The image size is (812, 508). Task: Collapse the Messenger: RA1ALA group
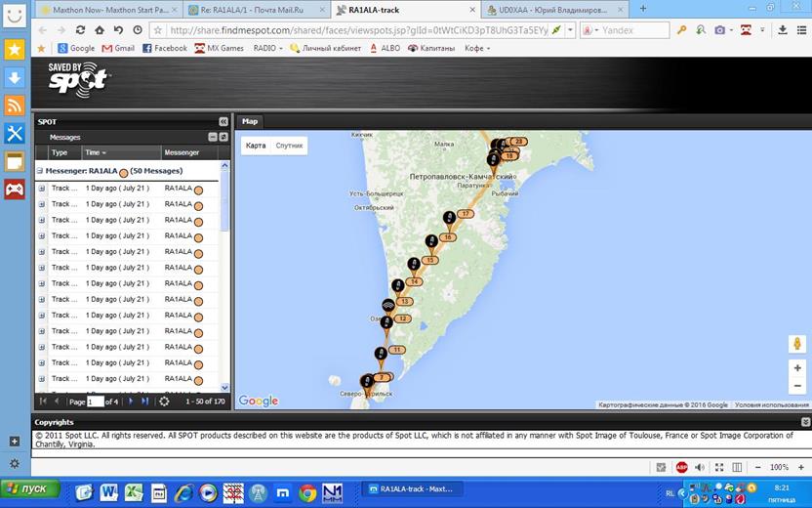[x=40, y=170]
